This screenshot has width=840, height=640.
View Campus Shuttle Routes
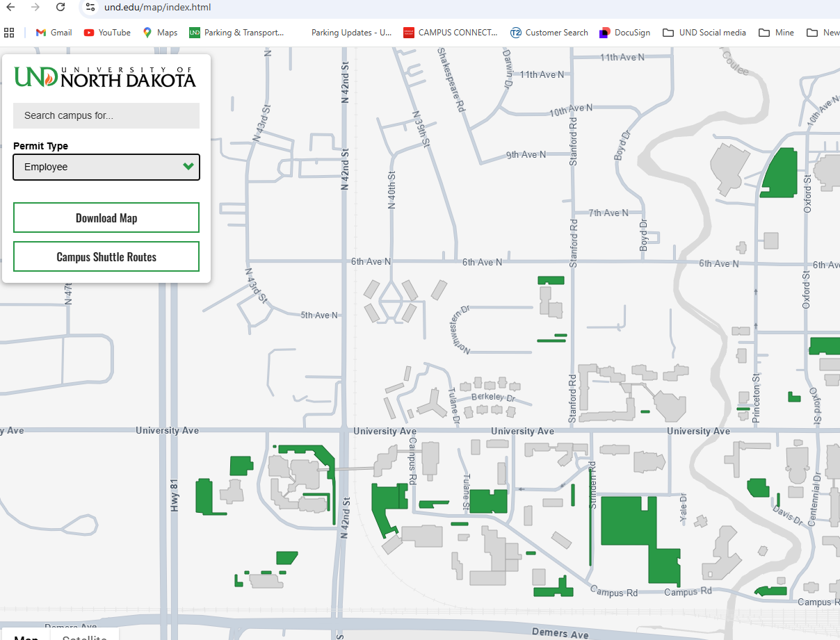(x=106, y=256)
